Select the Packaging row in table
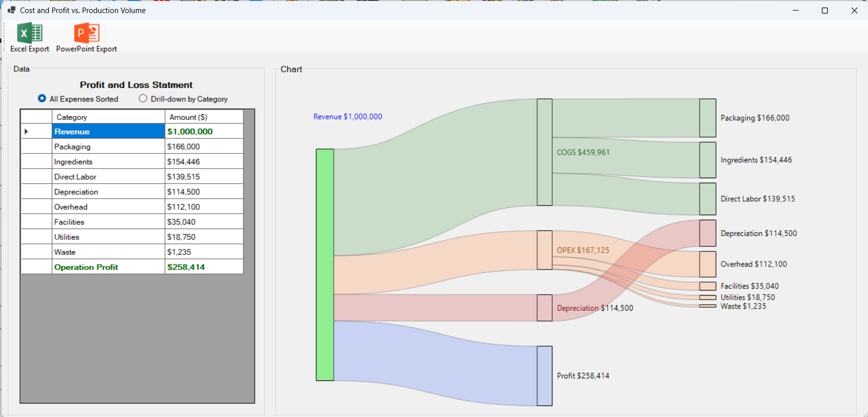 [x=108, y=147]
